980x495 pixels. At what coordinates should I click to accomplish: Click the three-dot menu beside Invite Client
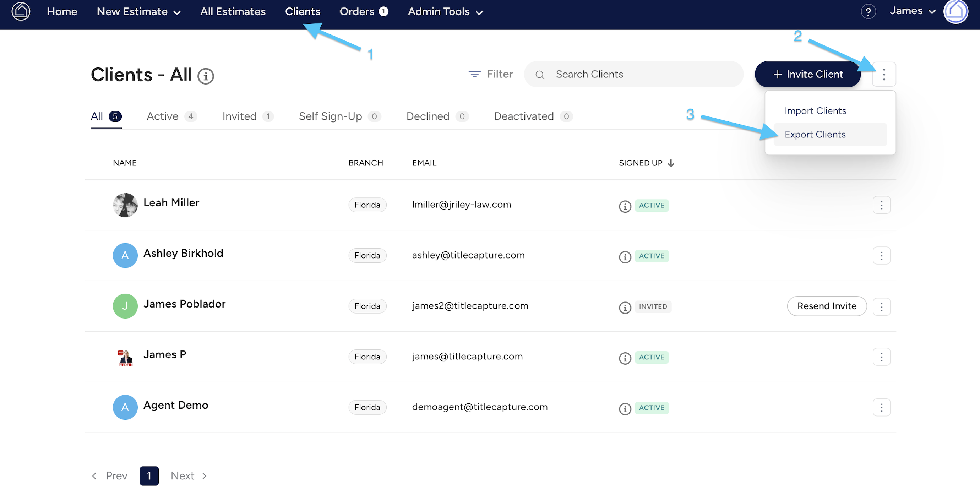[883, 74]
